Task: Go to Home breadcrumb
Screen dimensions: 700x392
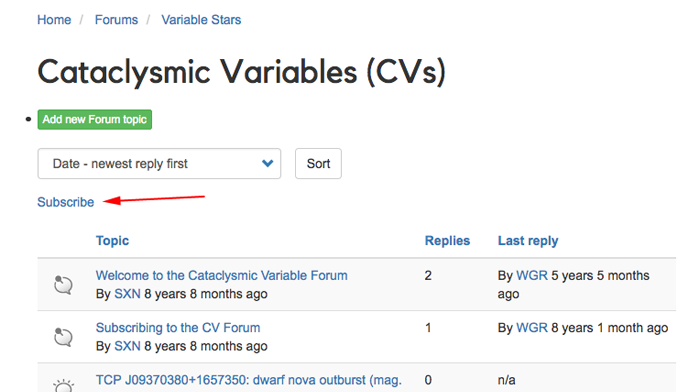Action: click(x=54, y=20)
